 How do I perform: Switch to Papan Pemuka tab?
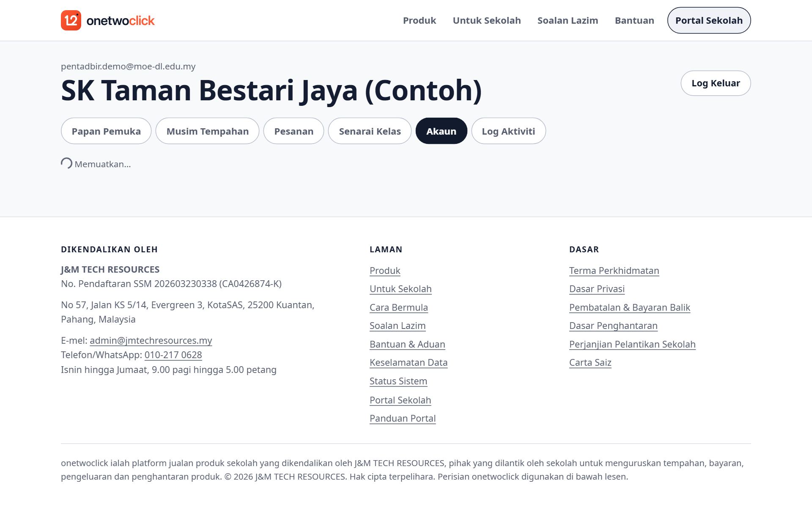click(x=106, y=131)
